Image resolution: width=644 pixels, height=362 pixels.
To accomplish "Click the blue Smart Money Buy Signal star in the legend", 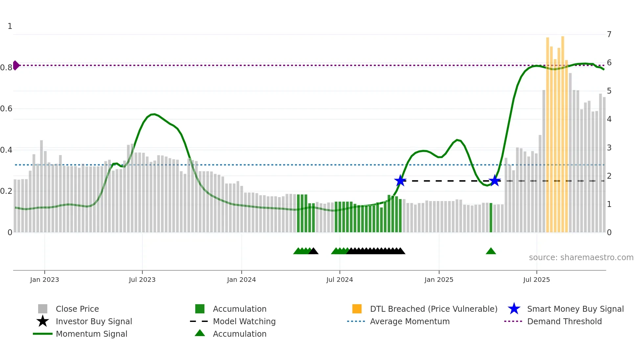I will tap(514, 309).
